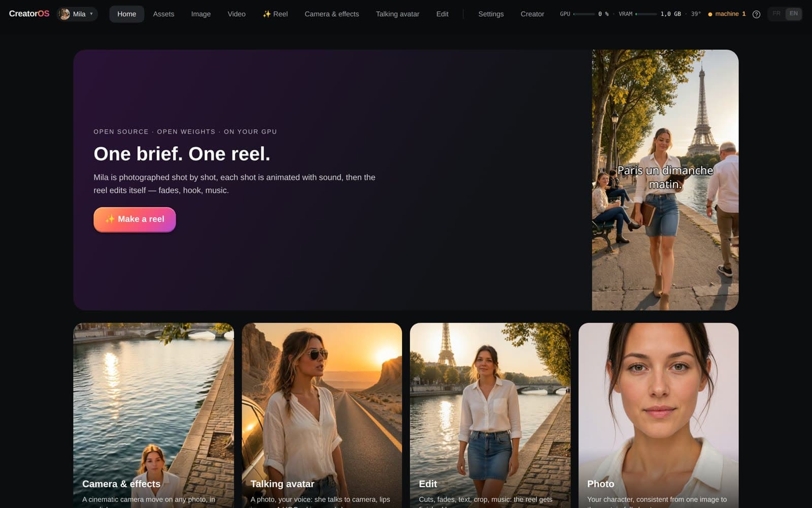This screenshot has height=508, width=812.
Task: Click the orange machine status dot
Action: tap(710, 14)
